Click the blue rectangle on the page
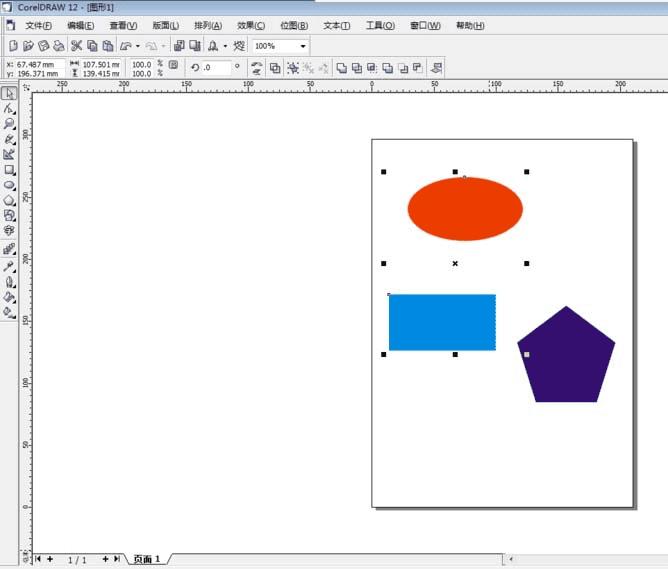This screenshot has width=668, height=569. coord(442,322)
